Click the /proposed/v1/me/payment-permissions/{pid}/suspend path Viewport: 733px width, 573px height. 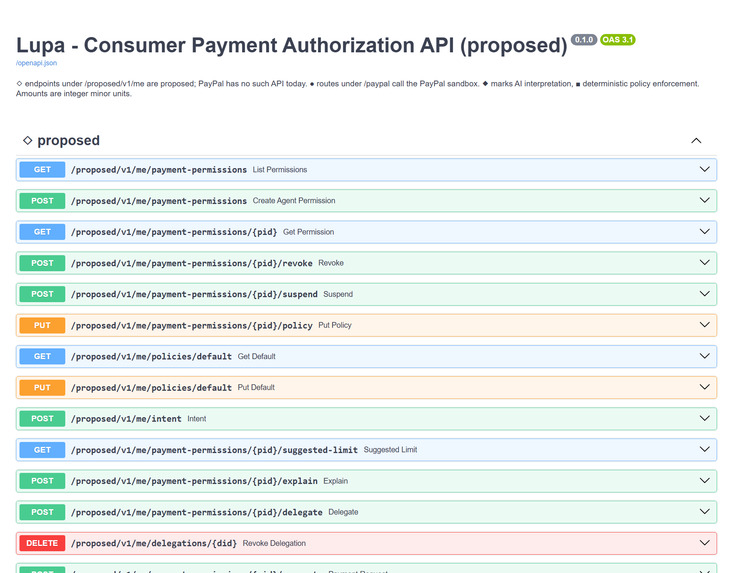click(x=194, y=294)
